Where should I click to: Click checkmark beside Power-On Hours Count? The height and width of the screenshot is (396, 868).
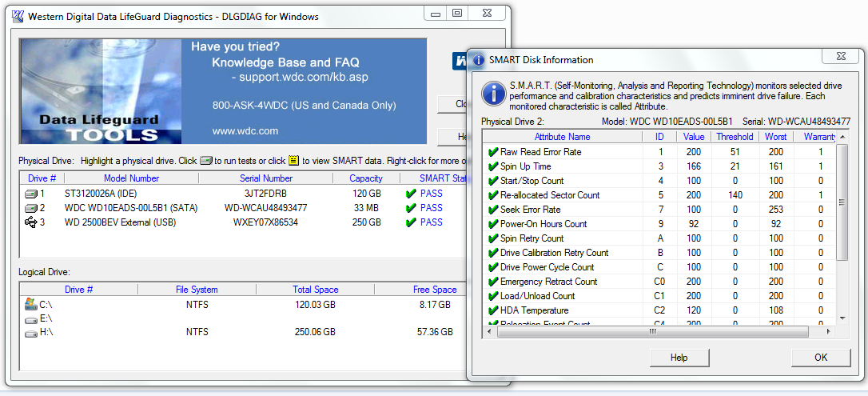click(492, 224)
